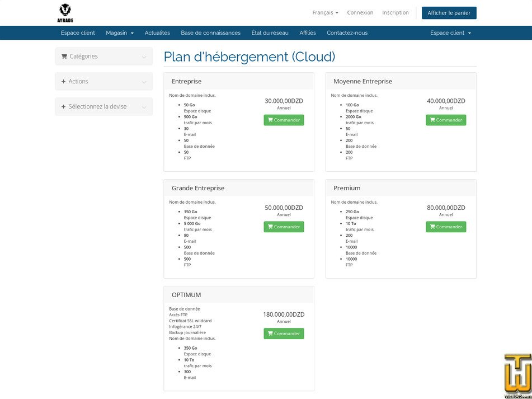Click the Afficher le panier button
Viewport: 532px width, 399px height.
(449, 13)
